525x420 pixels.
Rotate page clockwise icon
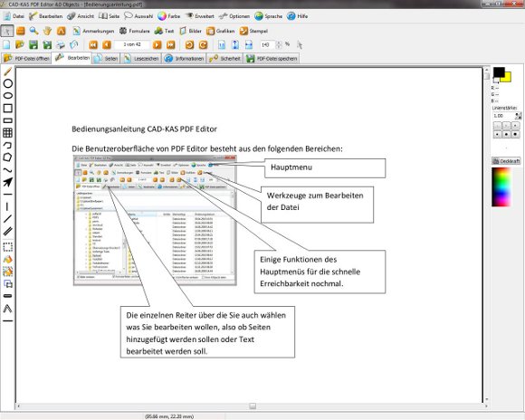tap(204, 44)
